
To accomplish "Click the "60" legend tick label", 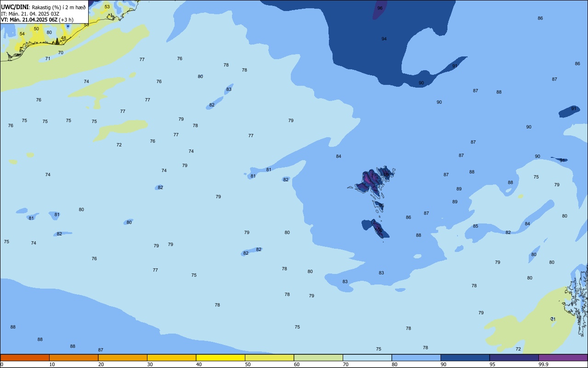I will pos(297,364).
